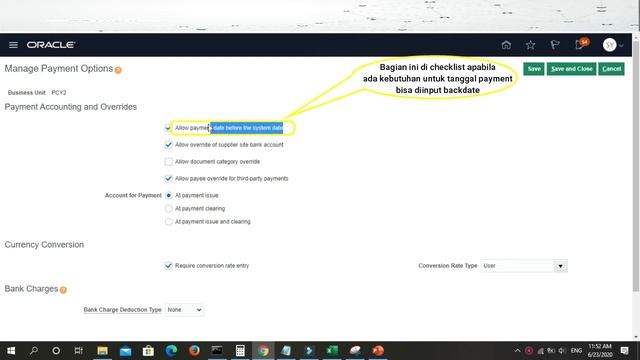Uncheck Allow payee override for third-party payments
Screen dimensions: 640x360
[x=169, y=179]
